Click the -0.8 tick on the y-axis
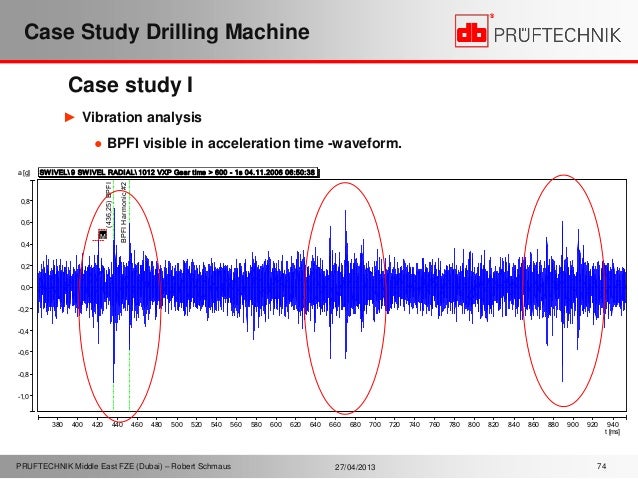The image size is (638, 479). click(x=24, y=374)
